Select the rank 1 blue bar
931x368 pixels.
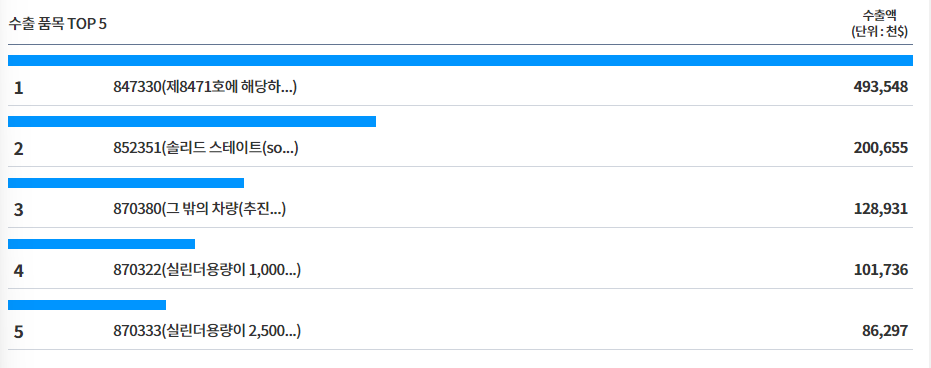(x=460, y=61)
